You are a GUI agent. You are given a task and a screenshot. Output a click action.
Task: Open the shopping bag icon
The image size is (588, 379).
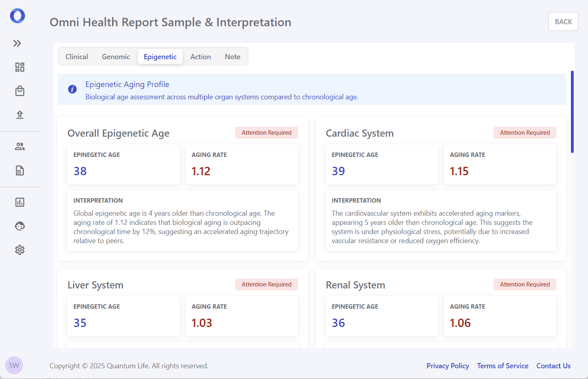click(20, 91)
